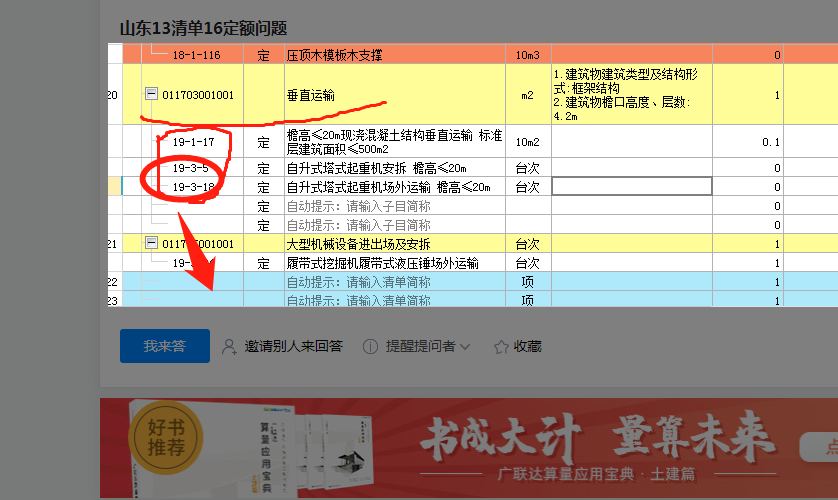This screenshot has width=838, height=500.
Task: Click the 山东13清单16定额问题 title
Action: (204, 28)
